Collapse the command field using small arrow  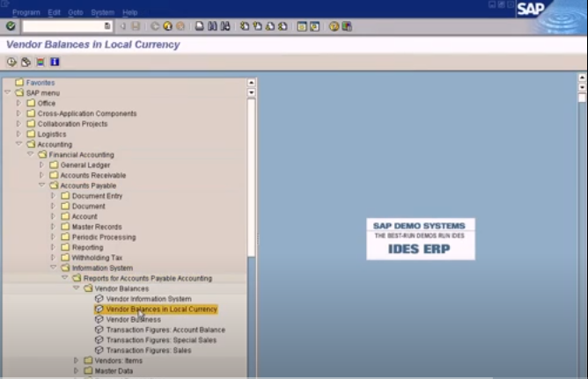122,26
